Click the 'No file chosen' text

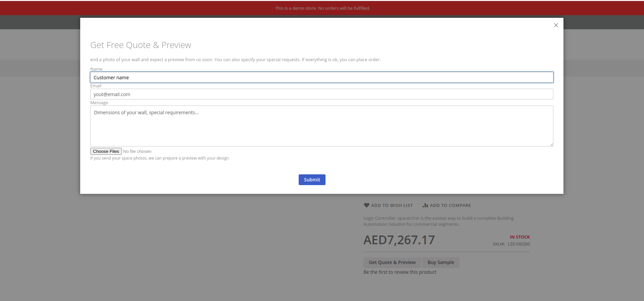(137, 152)
